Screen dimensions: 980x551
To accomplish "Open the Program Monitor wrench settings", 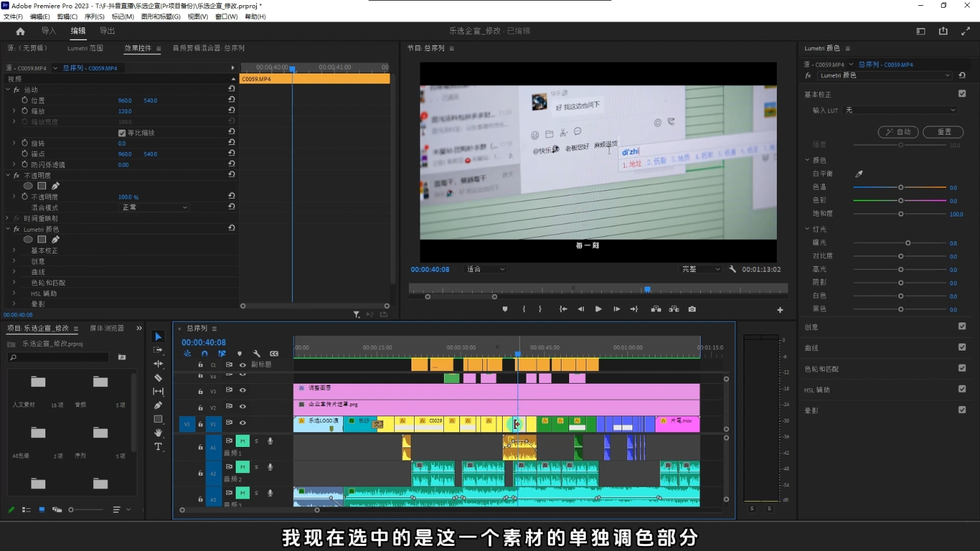I will pyautogui.click(x=733, y=269).
